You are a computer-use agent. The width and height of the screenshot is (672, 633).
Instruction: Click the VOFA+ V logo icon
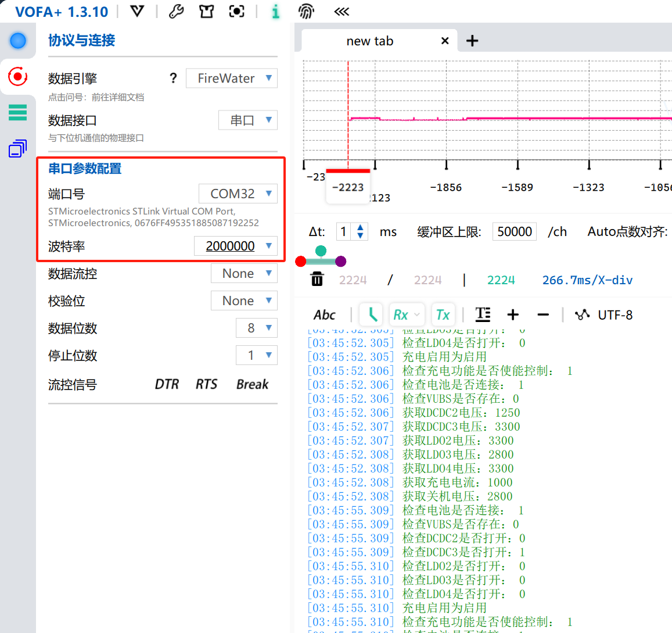tap(137, 11)
